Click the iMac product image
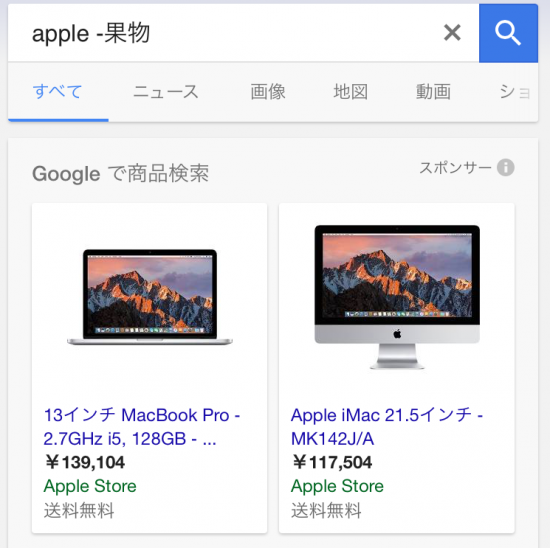The width and height of the screenshot is (550, 548). 397,297
